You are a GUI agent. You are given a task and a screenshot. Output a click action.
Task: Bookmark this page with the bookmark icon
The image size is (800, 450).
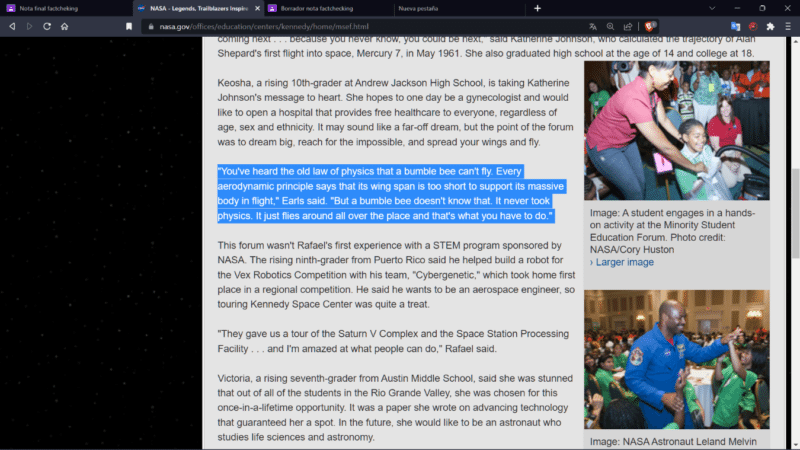[129, 26]
